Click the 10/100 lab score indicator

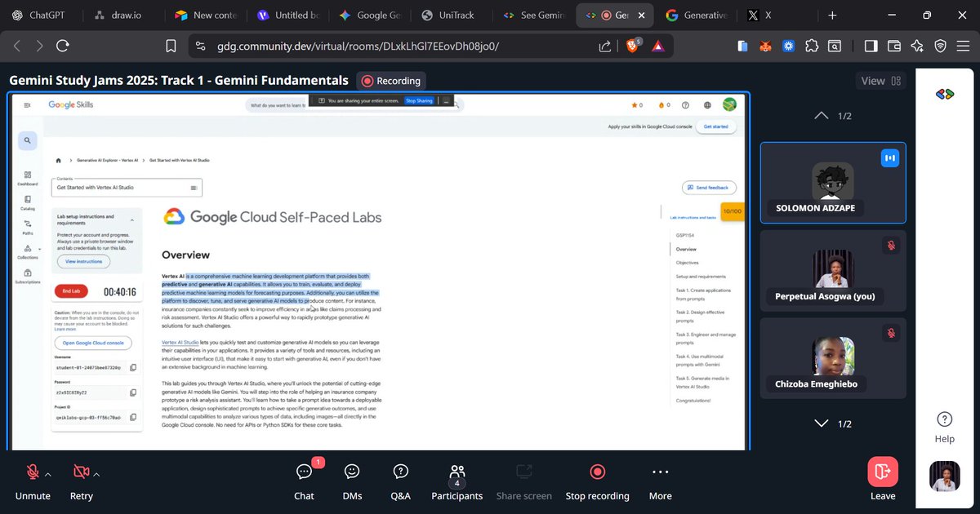click(731, 210)
